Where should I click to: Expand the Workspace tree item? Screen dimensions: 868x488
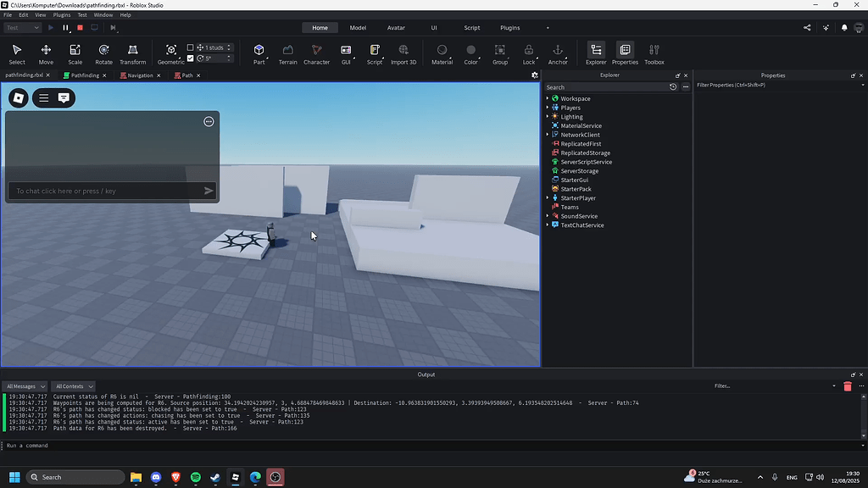(546, 98)
